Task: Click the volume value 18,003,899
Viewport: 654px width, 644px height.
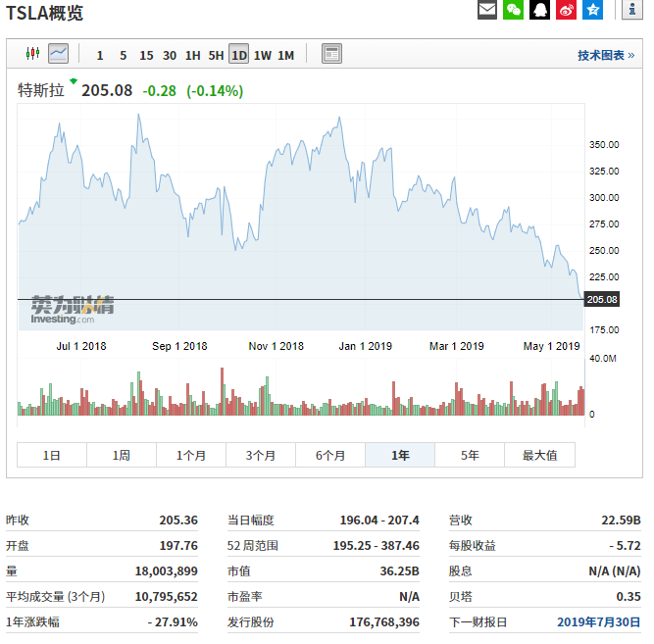Action: click(x=166, y=571)
